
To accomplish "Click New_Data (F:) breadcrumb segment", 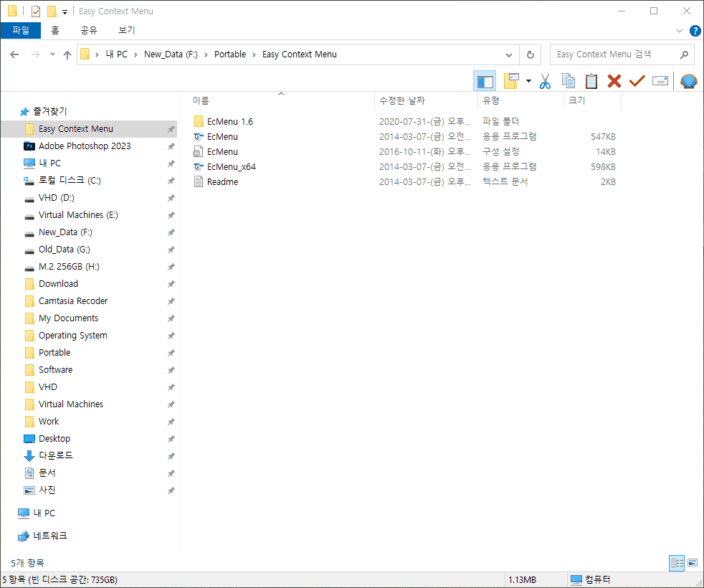I will point(171,54).
